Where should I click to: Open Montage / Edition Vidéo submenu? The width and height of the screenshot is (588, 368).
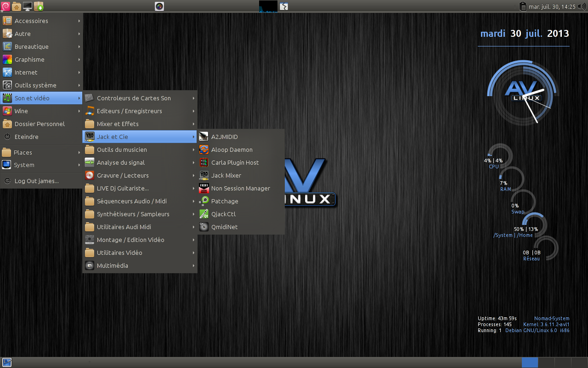click(x=140, y=240)
